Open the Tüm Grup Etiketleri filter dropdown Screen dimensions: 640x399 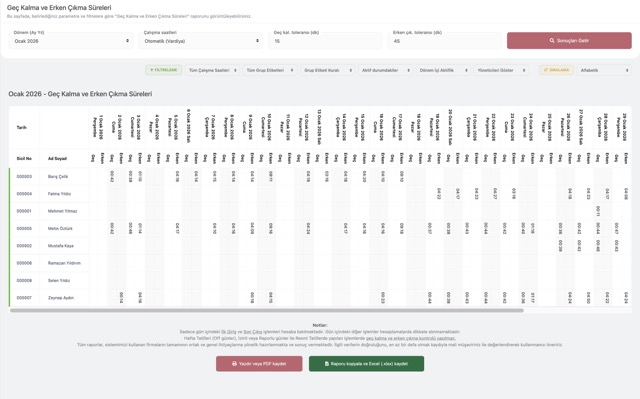(270, 70)
